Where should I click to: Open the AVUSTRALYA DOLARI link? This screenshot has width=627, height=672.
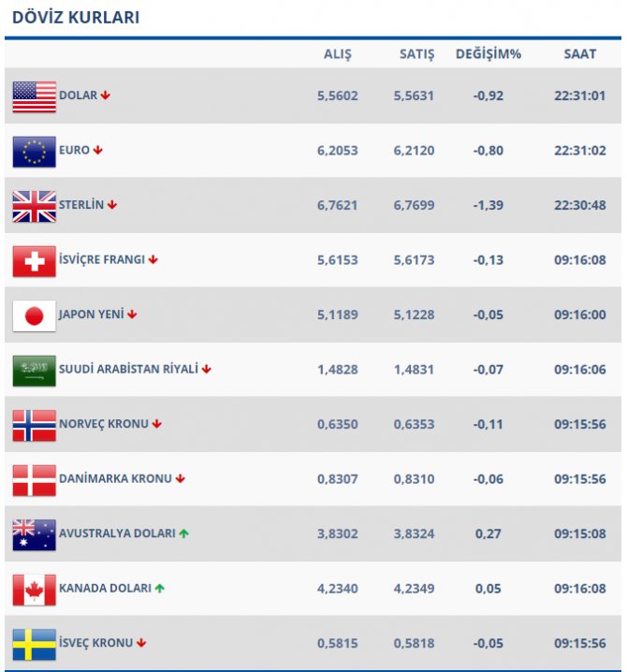click(x=117, y=533)
